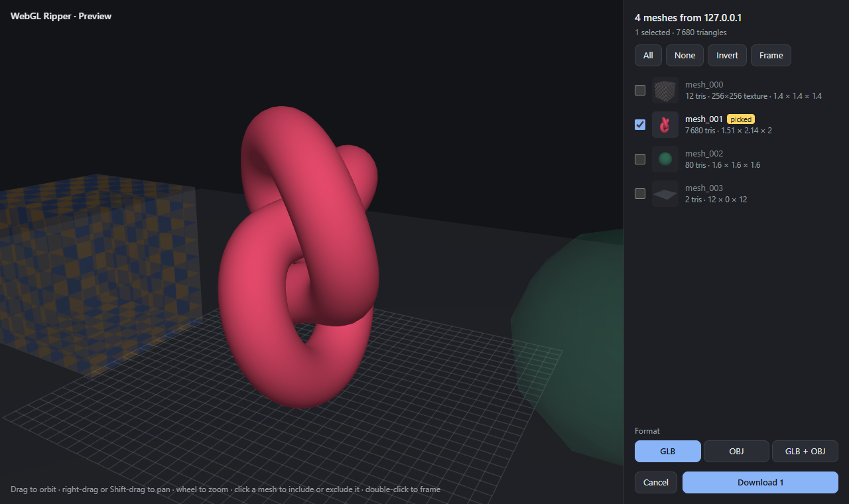Click the mesh_001 name label
Image resolution: width=849 pixels, height=504 pixels.
[704, 119]
